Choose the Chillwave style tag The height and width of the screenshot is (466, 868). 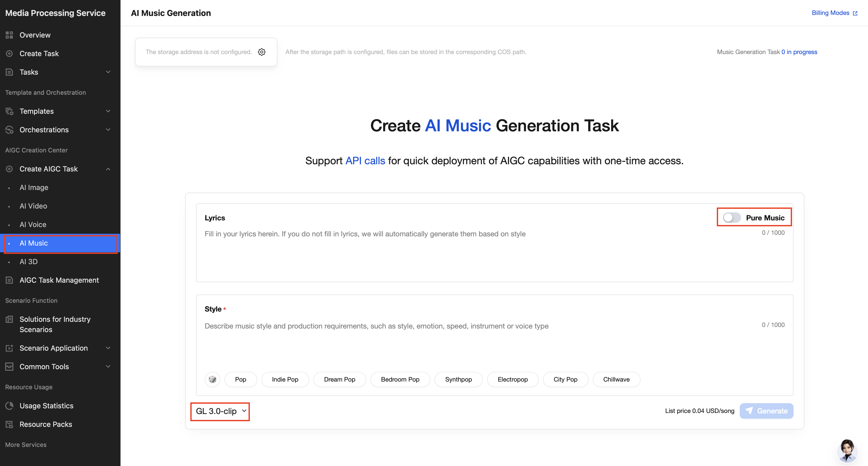point(616,379)
